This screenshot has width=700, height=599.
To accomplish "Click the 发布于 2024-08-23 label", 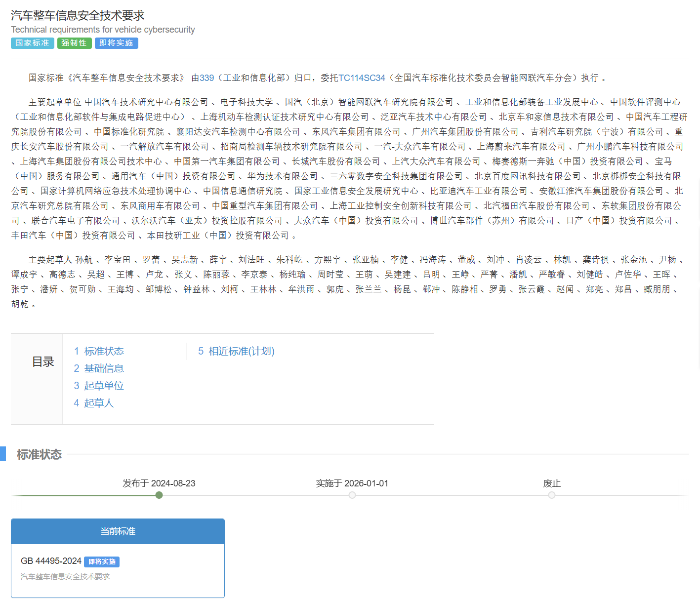I will click(159, 483).
